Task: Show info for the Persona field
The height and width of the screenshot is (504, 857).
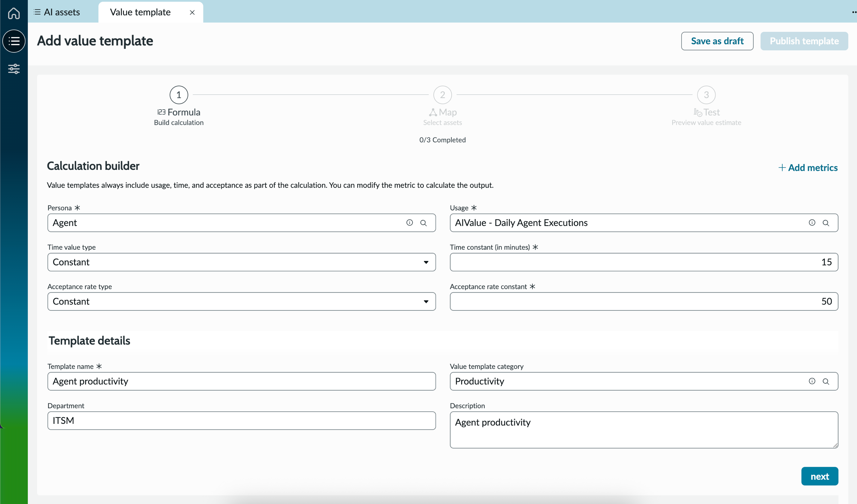Action: point(410,223)
